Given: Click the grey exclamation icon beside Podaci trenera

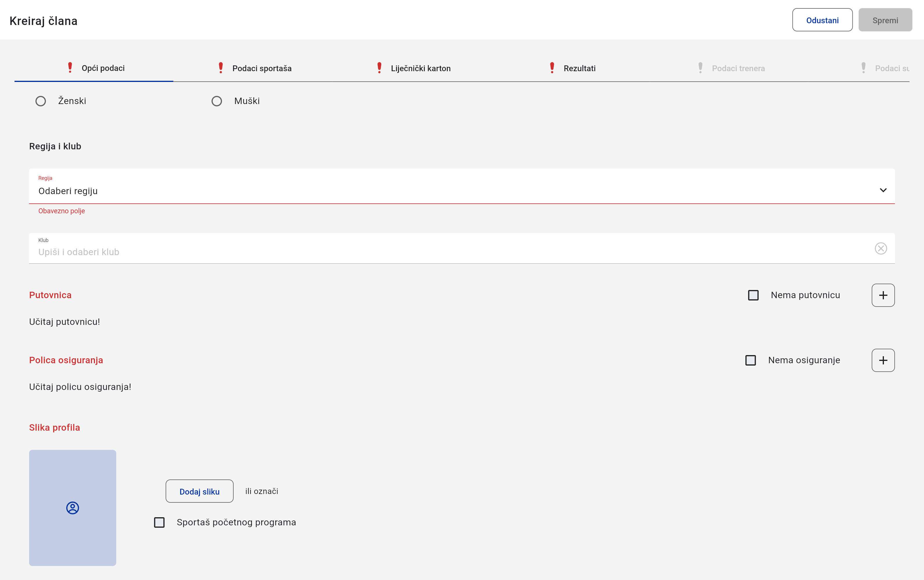Looking at the screenshot, I should click(x=700, y=68).
